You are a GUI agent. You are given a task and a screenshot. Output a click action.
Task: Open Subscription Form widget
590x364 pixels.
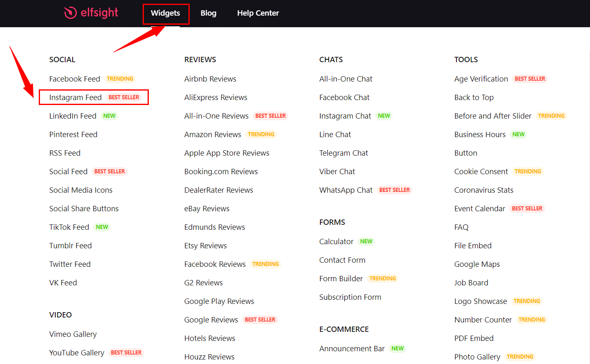[x=350, y=297]
